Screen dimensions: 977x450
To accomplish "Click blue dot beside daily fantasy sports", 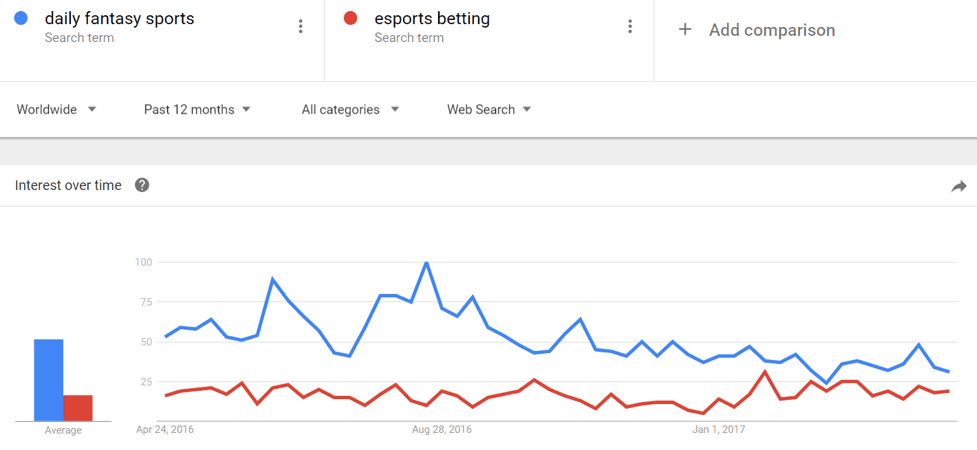I will pyautogui.click(x=22, y=19).
